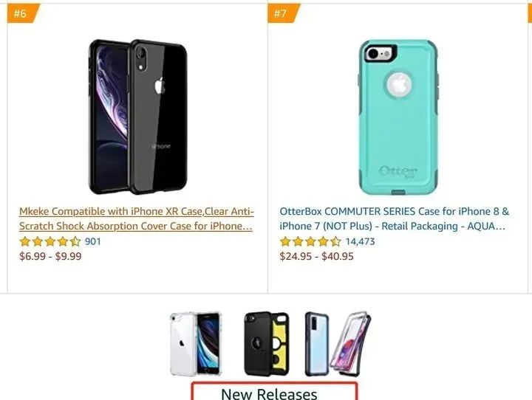Click the #6 rank badge

click(x=23, y=13)
